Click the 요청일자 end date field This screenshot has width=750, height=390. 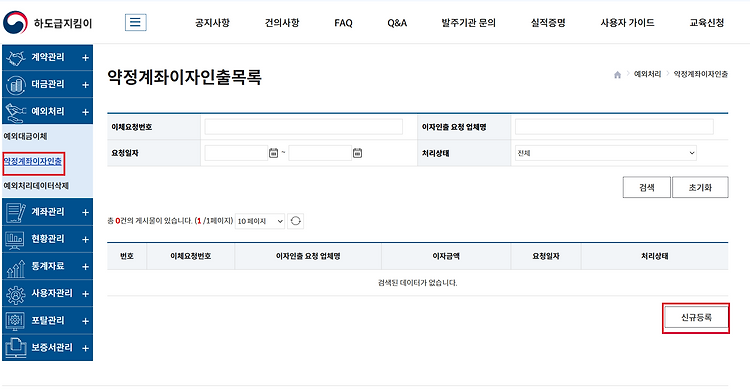(320, 153)
